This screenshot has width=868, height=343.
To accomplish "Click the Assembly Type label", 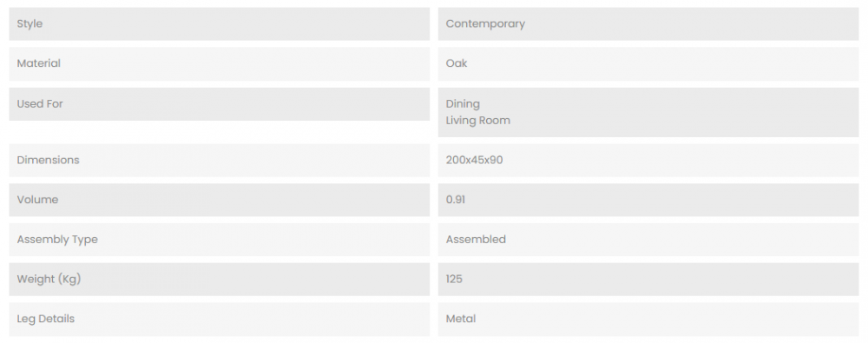I will 57,240.
